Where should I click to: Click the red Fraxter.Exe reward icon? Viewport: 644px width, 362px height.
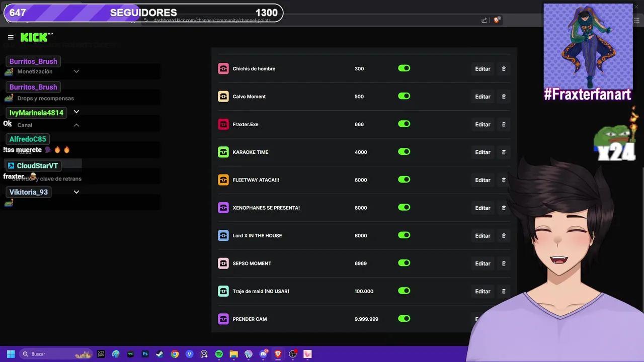point(223,124)
